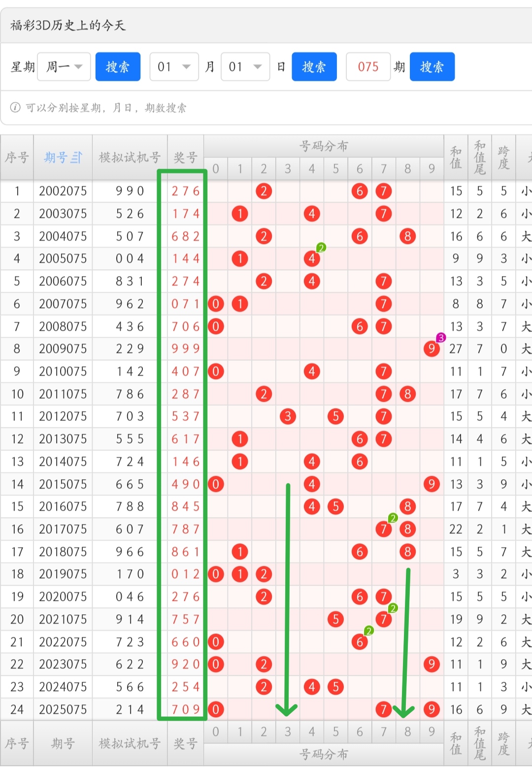Open the month dropdown before the 月 label
Screen dimensions: 532x774
click(174, 67)
